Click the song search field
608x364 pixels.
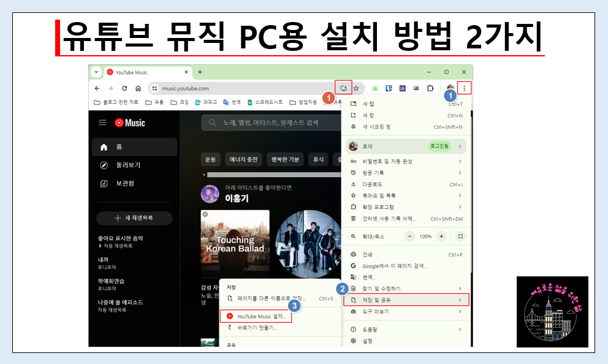pos(272,123)
